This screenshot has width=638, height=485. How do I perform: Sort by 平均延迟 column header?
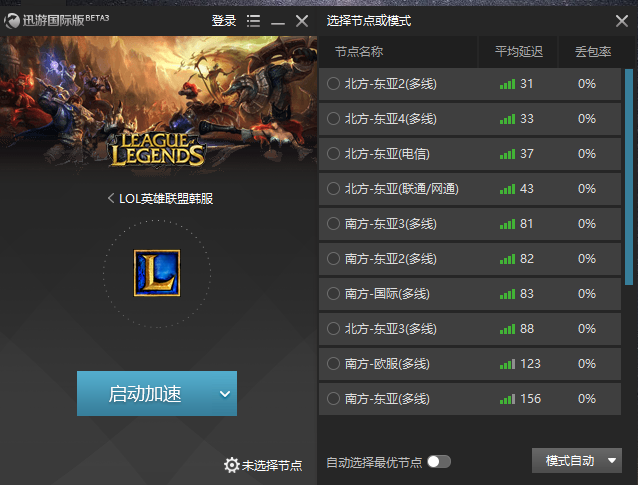(519, 52)
